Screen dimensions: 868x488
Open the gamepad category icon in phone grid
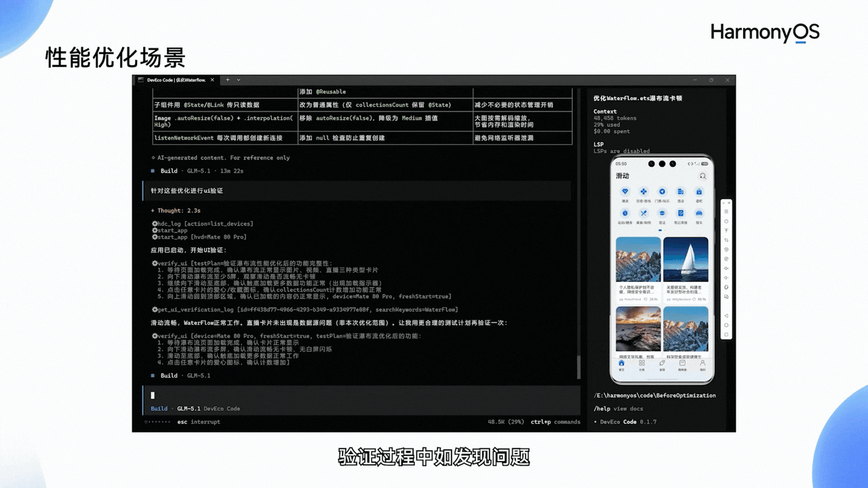(644, 191)
